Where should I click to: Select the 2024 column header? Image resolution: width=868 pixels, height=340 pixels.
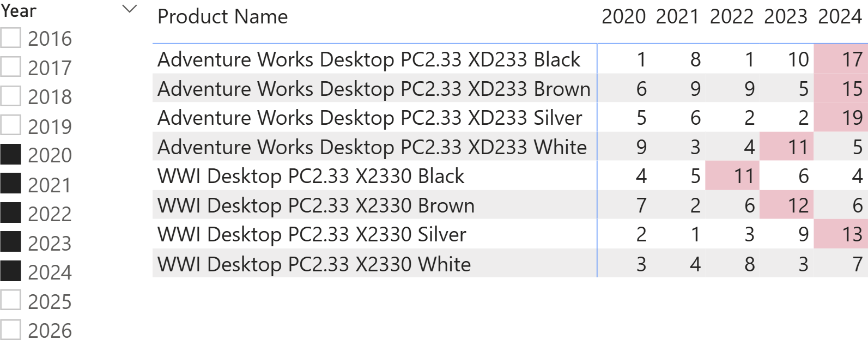pos(840,17)
